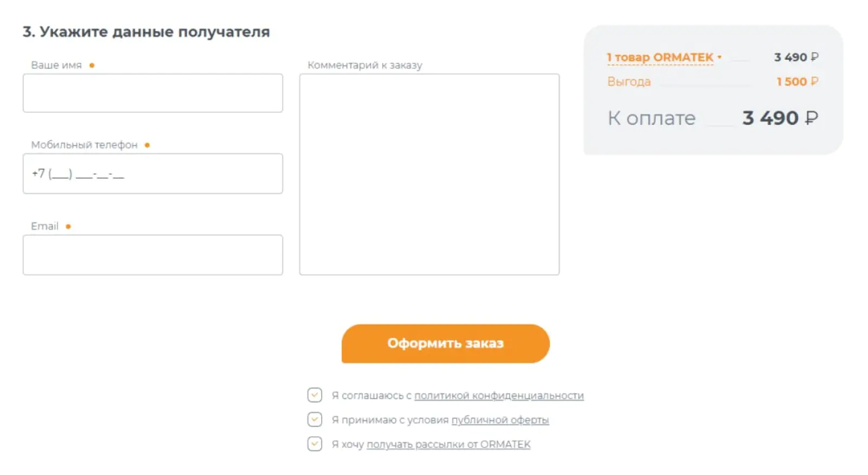Viewport: 868px width, 475px height.
Task: Click the required marker beside Email label
Action: click(68, 226)
